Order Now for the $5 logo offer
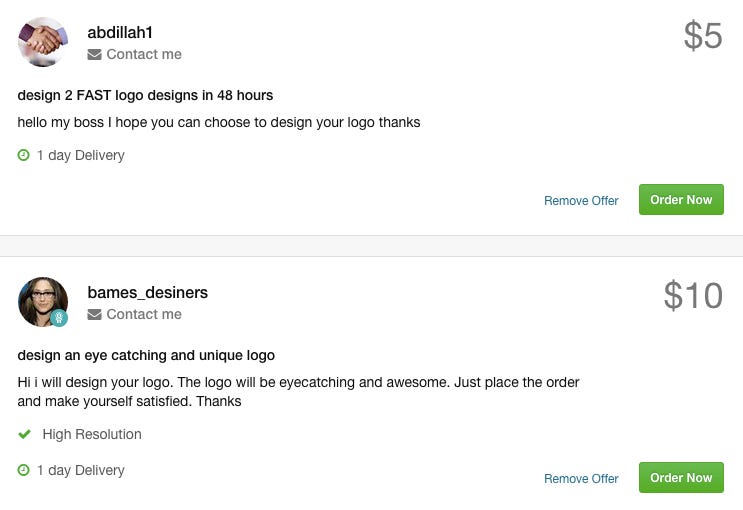The width and height of the screenshot is (743, 510). [x=681, y=200]
